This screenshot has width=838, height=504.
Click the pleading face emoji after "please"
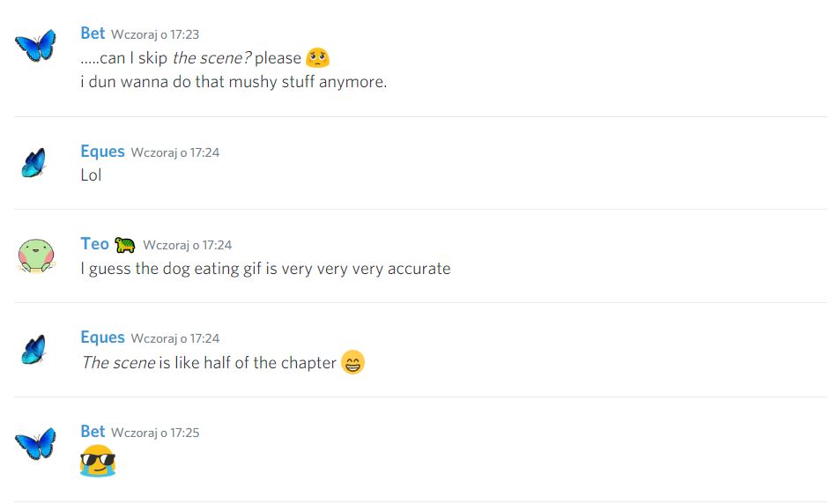point(317,59)
